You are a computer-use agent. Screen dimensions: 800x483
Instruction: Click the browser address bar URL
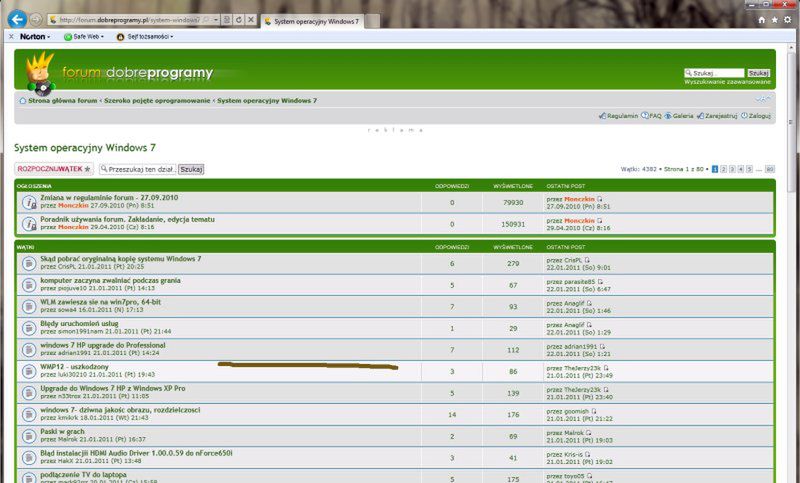click(x=129, y=20)
